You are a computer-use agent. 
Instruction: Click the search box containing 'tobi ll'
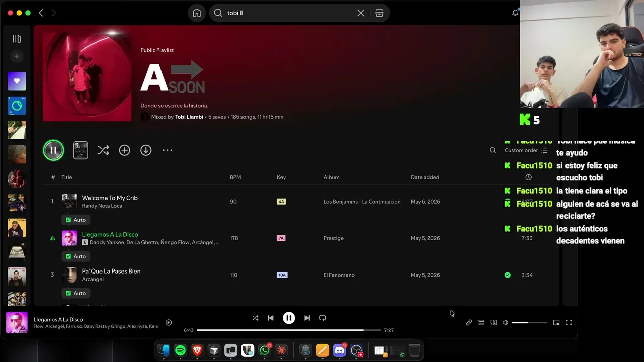(300, 13)
